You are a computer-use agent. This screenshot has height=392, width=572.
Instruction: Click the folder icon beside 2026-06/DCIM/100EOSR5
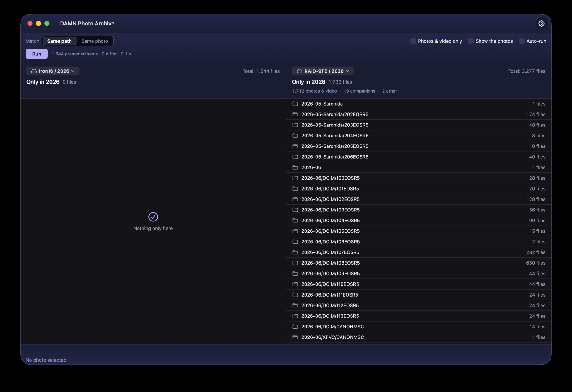pos(295,178)
